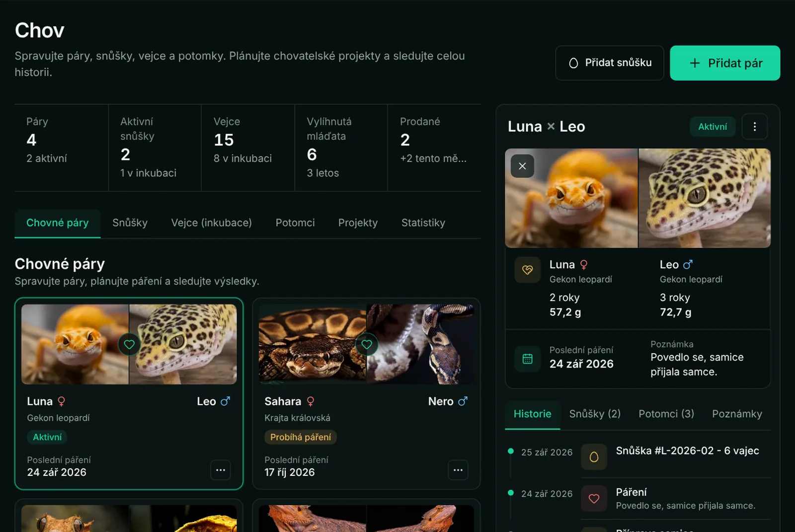Screen dimensions: 795x532
Task: Click the Aktivní badge in the Luna × Leo header
Action: click(x=713, y=127)
